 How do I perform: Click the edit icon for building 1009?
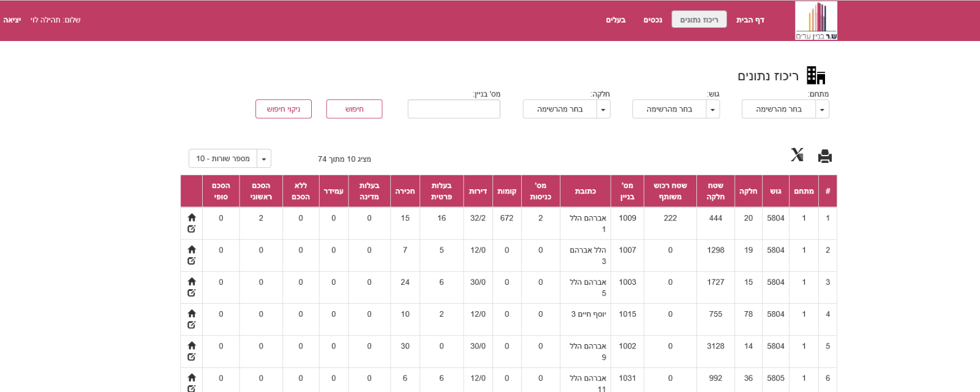(x=192, y=228)
